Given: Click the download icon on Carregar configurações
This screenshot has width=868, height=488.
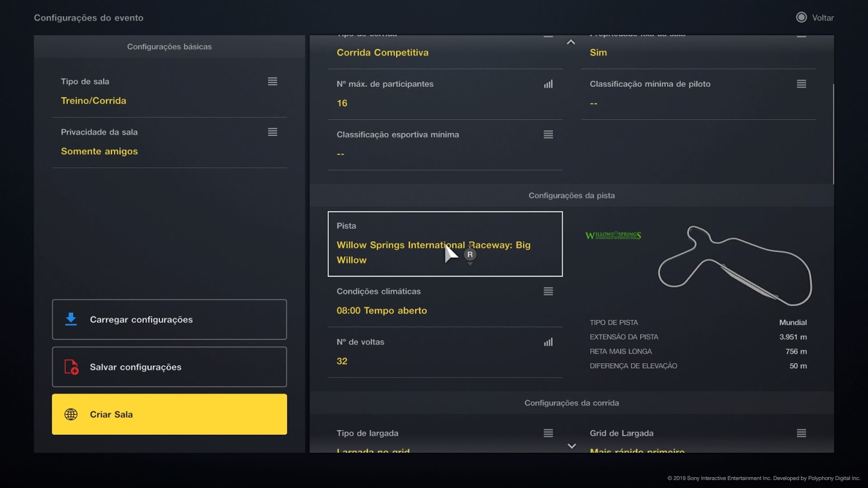Looking at the screenshot, I should pyautogui.click(x=71, y=319).
